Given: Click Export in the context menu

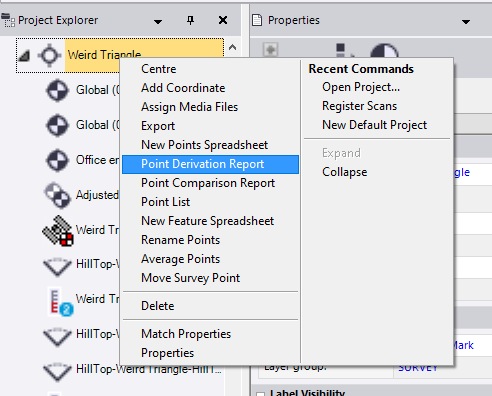Looking at the screenshot, I should pos(158,126).
